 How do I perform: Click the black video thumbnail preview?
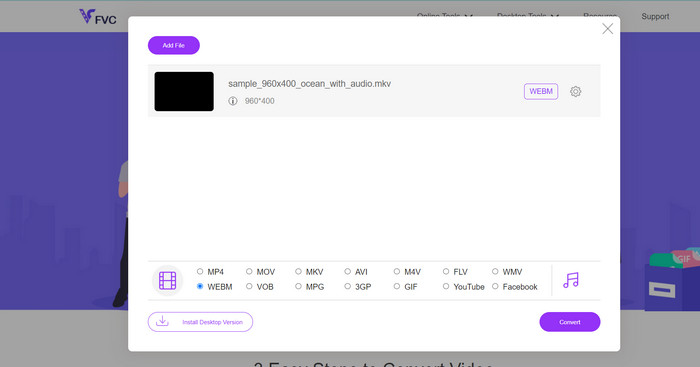184,92
